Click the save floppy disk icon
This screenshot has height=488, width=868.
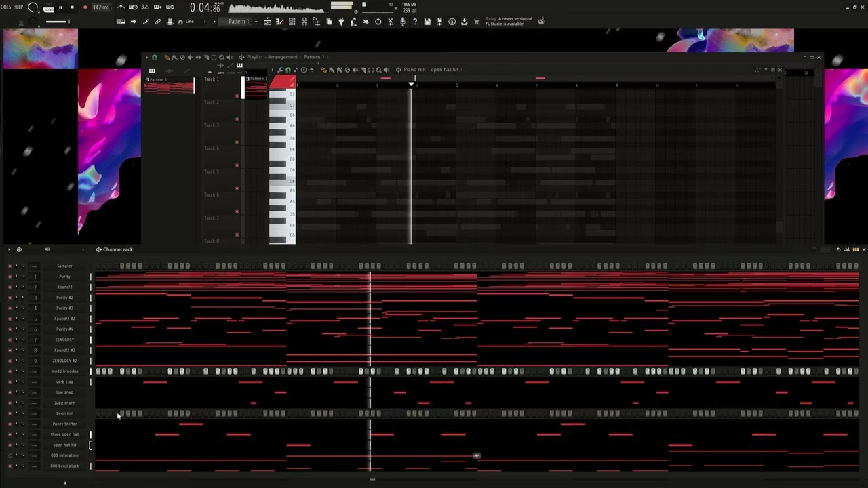[427, 22]
